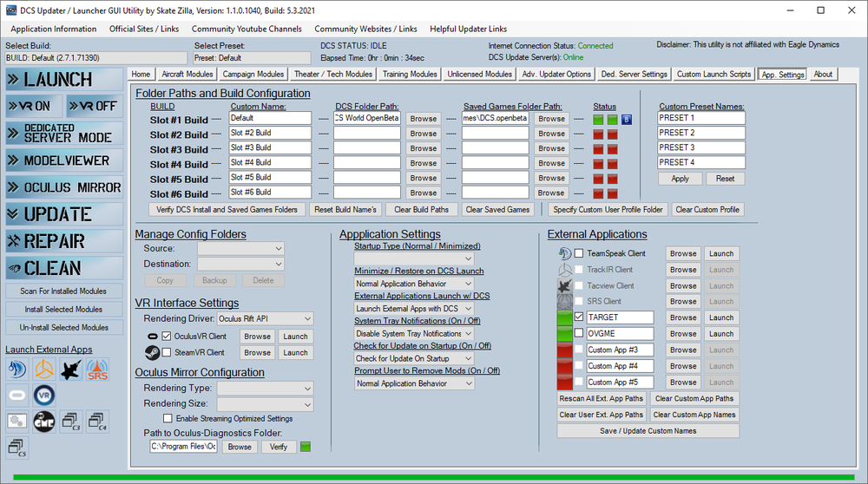
Task: Toggle the TrackIR Client checkbox
Action: pos(579,270)
